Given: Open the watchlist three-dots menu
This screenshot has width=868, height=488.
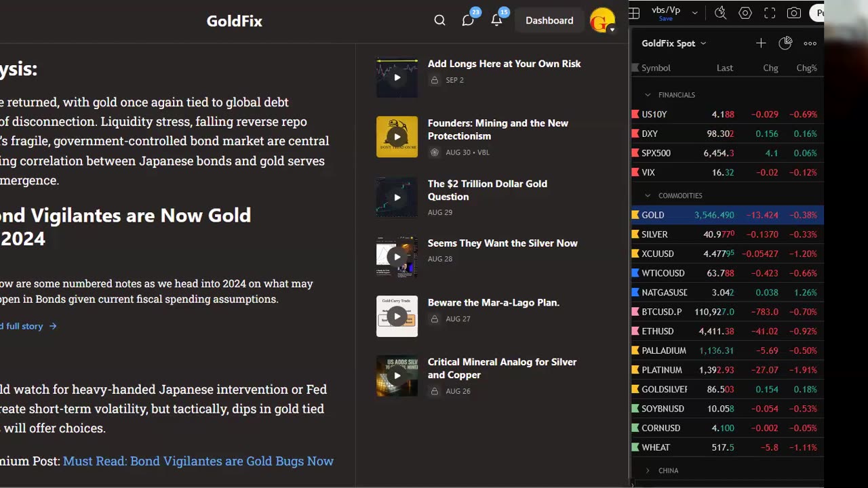Looking at the screenshot, I should (x=810, y=43).
